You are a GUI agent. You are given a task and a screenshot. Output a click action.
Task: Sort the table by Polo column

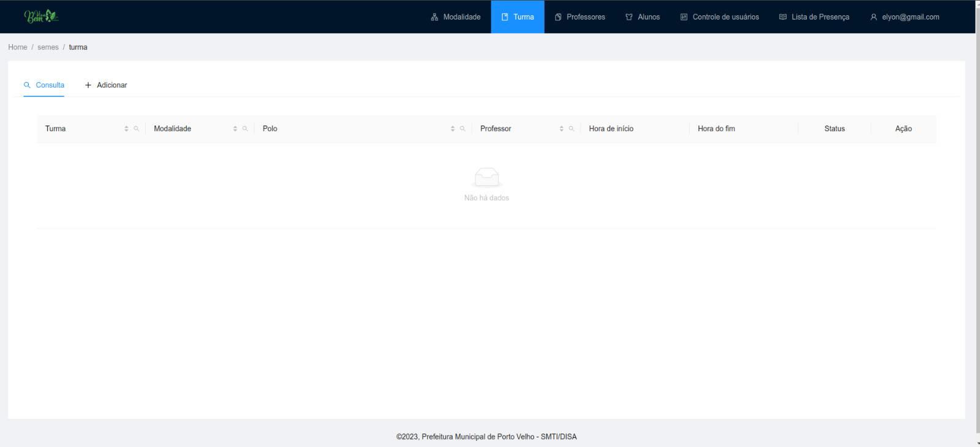point(453,129)
